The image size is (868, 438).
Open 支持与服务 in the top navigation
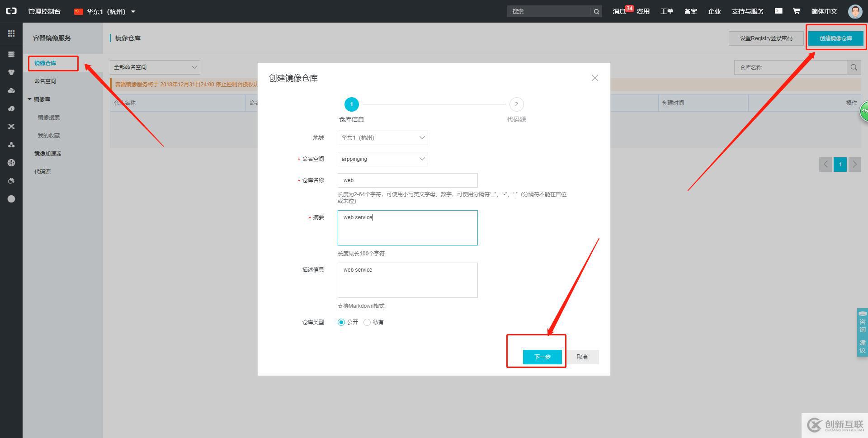(748, 11)
